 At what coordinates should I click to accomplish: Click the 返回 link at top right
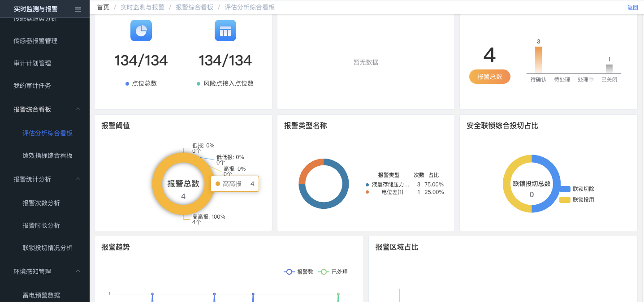click(x=632, y=8)
